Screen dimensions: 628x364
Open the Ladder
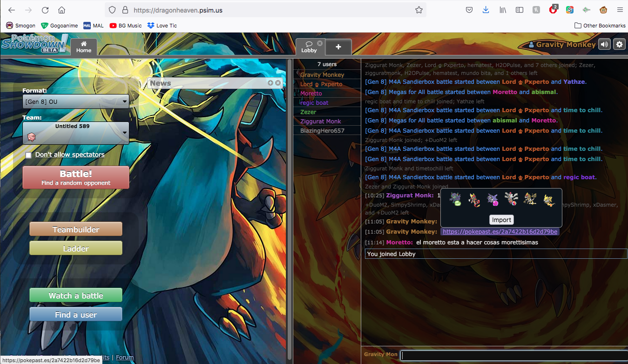(76, 249)
